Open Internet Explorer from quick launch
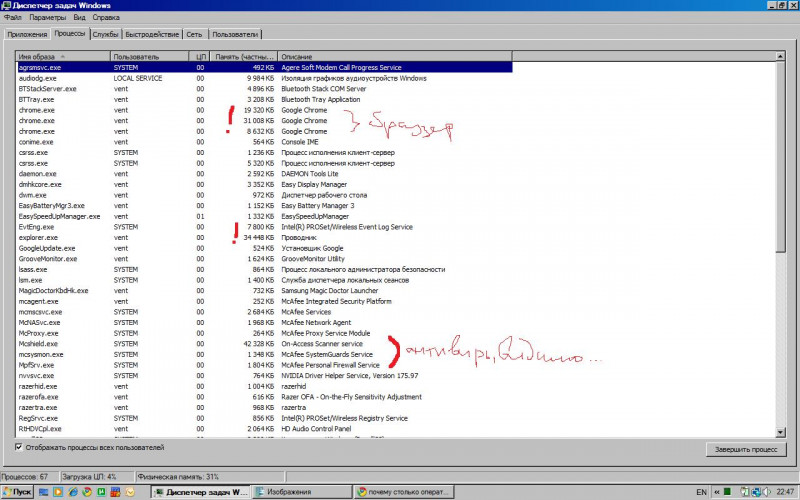The height and width of the screenshot is (500, 800). tap(72, 492)
